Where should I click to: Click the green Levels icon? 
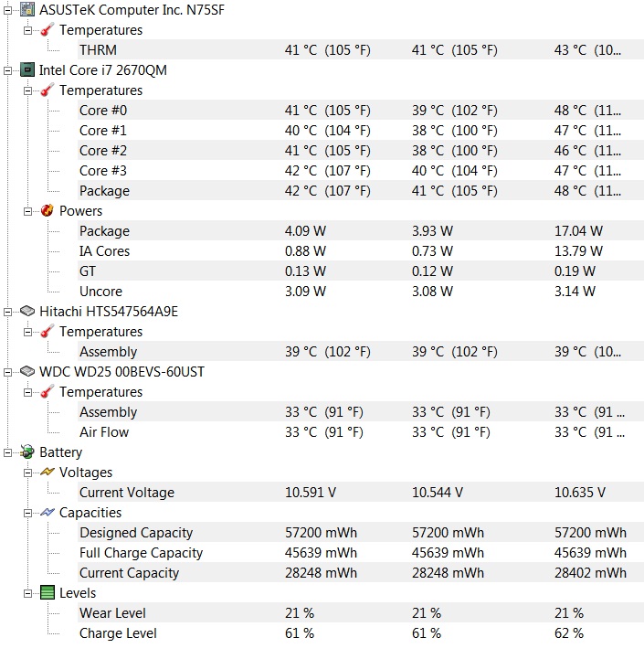click(48, 592)
